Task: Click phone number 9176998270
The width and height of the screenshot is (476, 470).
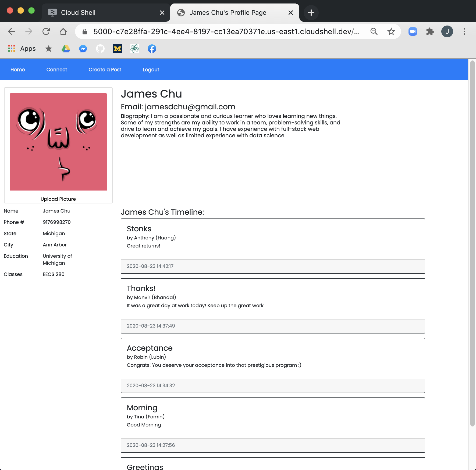Action: pyautogui.click(x=57, y=222)
